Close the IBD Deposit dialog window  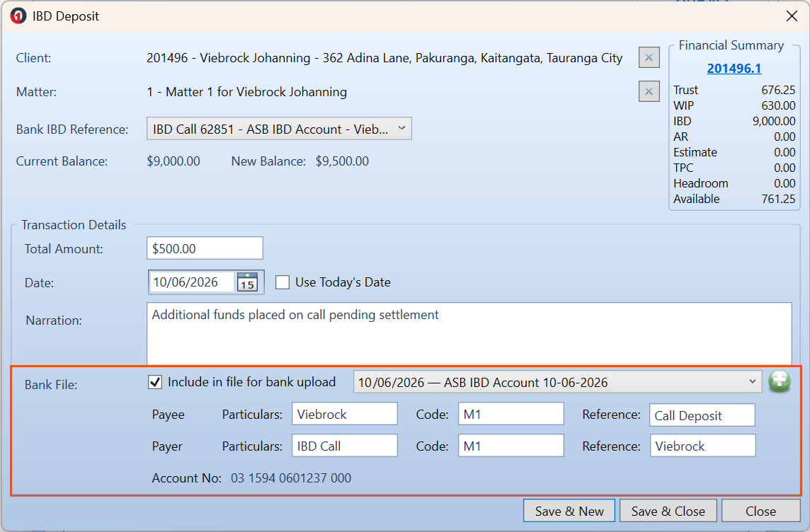tap(792, 16)
